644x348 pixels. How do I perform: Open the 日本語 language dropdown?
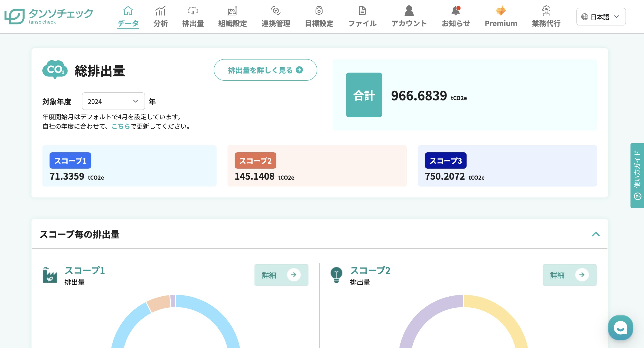coord(601,17)
